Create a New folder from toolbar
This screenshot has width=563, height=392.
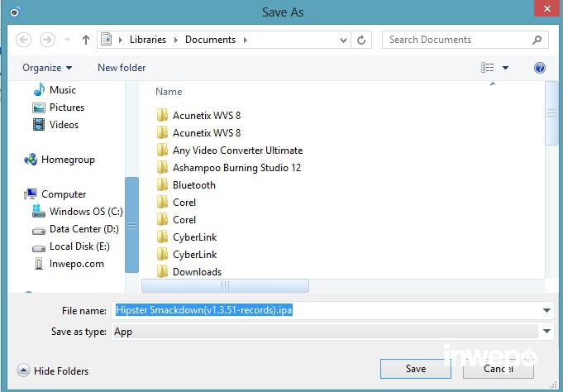[122, 68]
